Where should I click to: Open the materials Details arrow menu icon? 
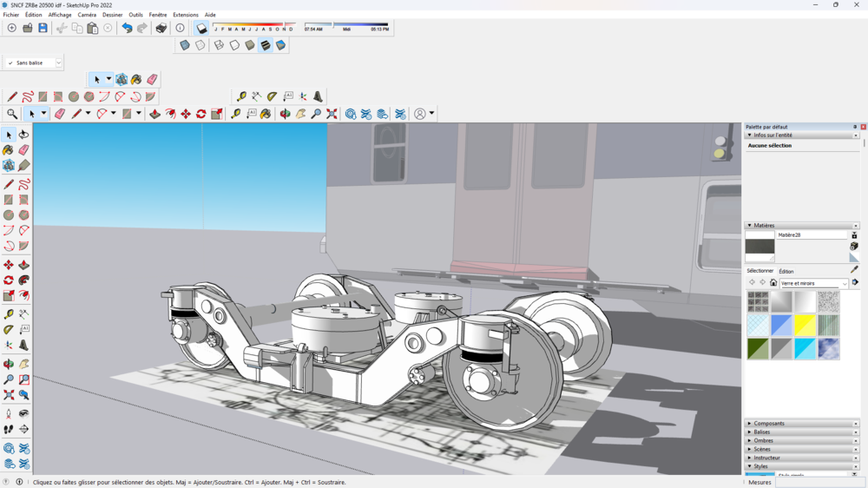click(x=855, y=282)
